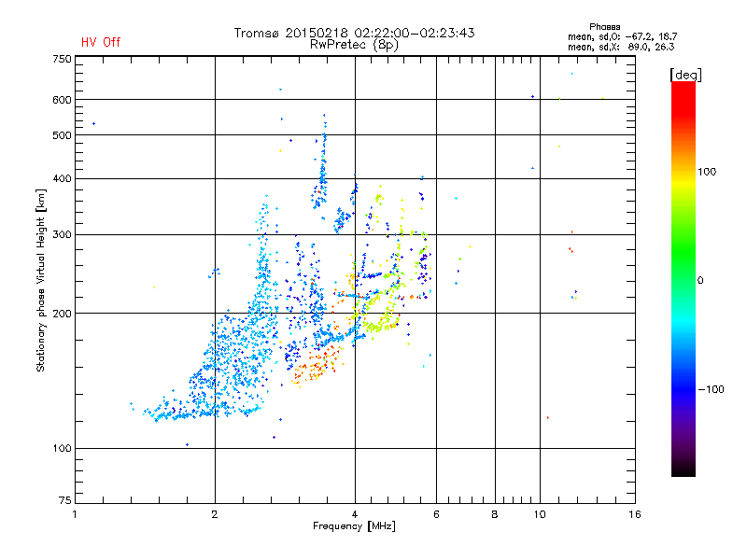
Task: Click the 'Frequency [MHz]' axis title
Action: [354, 526]
